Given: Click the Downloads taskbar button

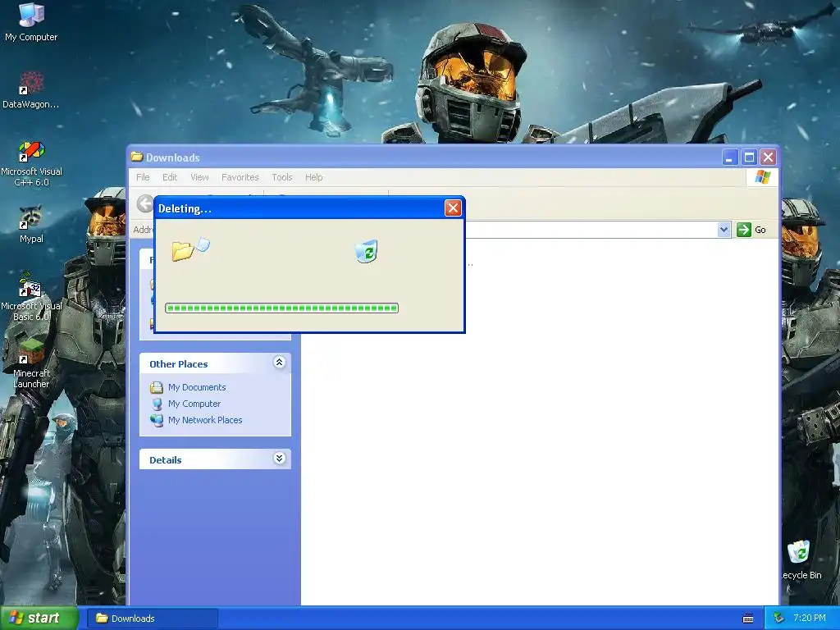Looking at the screenshot, I should 153,619.
